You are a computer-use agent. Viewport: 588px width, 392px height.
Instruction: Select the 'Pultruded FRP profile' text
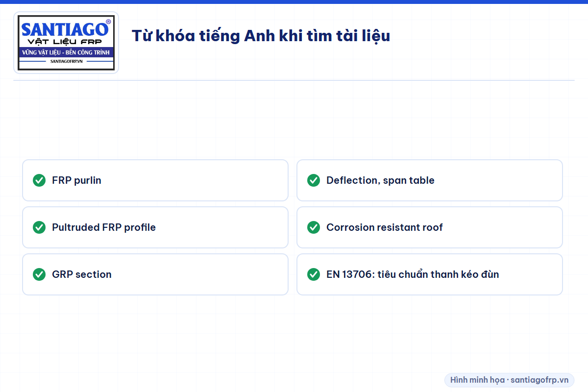pyautogui.click(x=104, y=227)
